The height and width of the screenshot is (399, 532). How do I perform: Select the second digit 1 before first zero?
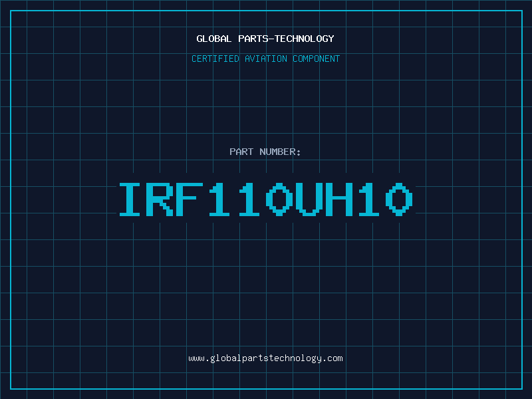(x=249, y=199)
